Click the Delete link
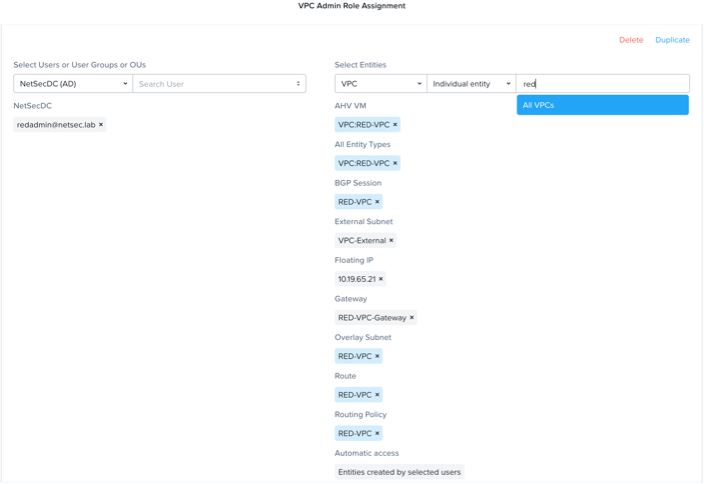This screenshot has height=484, width=704. tap(631, 40)
